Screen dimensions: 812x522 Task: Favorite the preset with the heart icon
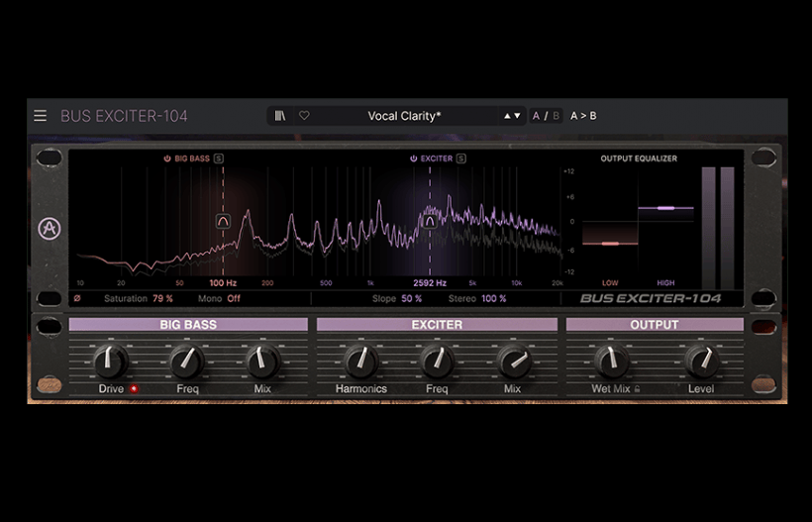click(305, 116)
